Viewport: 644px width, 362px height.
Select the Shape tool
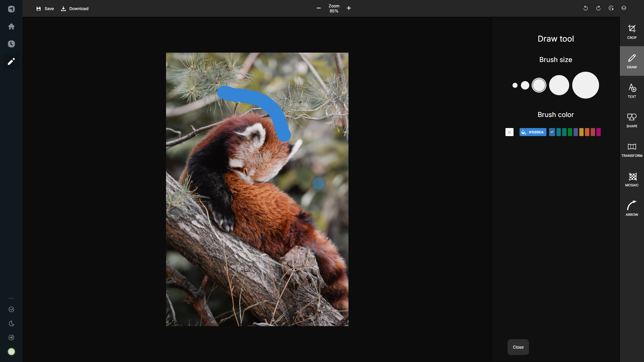632,120
